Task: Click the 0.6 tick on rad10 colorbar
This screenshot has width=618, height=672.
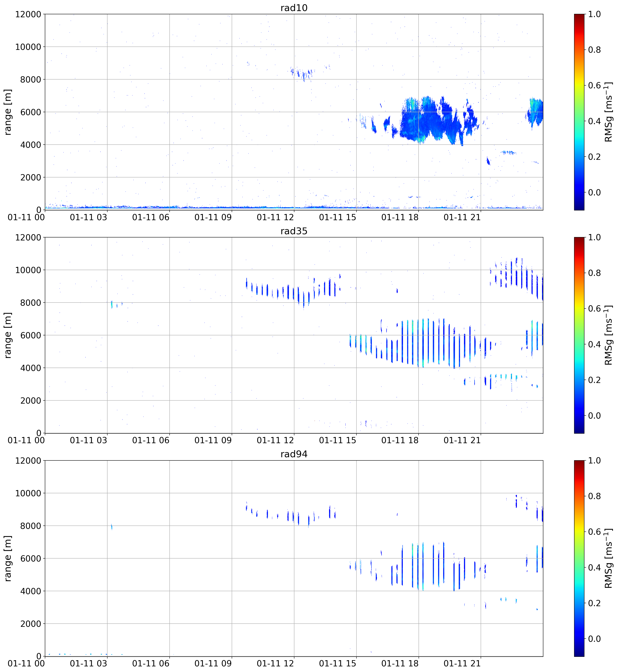Action: pyautogui.click(x=595, y=86)
